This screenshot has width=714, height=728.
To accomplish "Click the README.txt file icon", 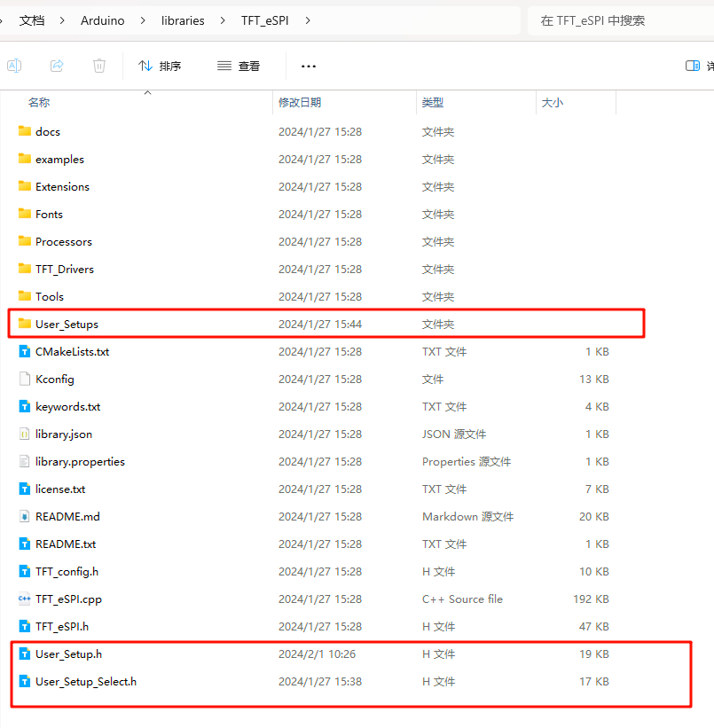I will (x=25, y=544).
